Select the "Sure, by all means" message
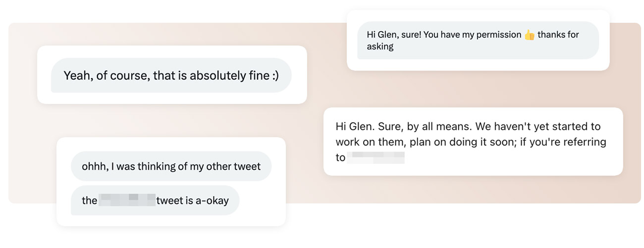644x248 pixels. pyautogui.click(x=473, y=142)
